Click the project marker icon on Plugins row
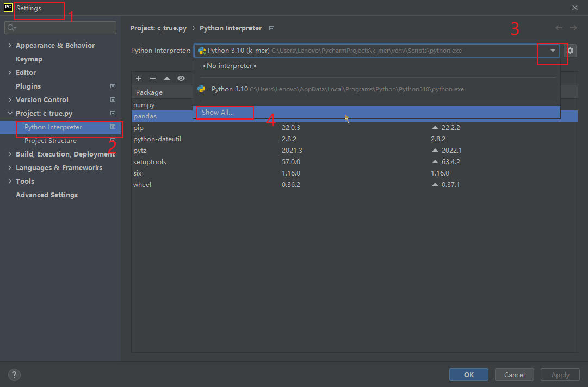This screenshot has height=387, width=588. tap(113, 86)
